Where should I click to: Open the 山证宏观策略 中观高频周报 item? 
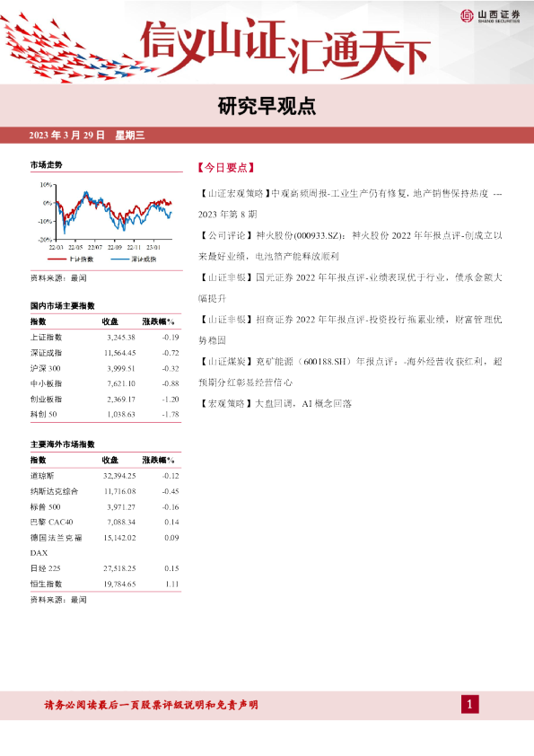tap(350, 204)
